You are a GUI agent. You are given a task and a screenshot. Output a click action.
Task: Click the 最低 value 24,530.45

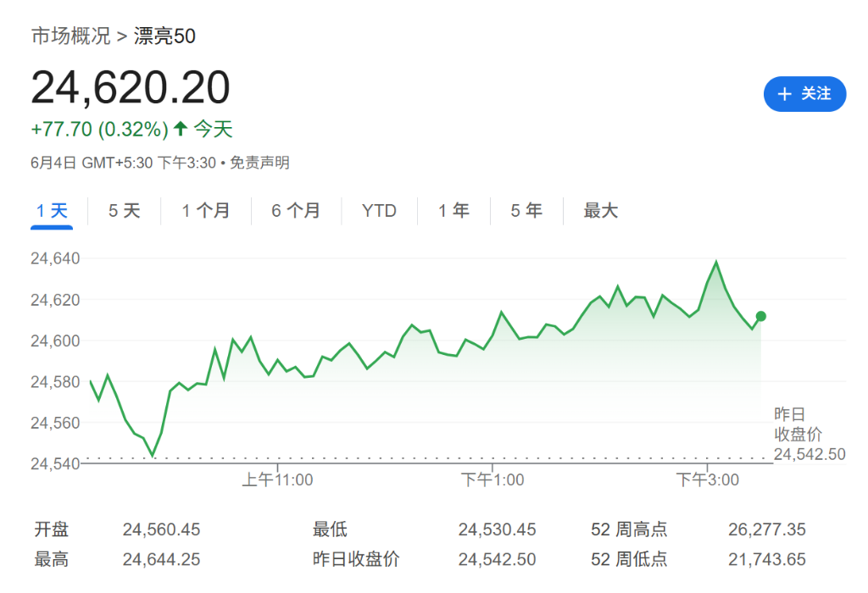(x=497, y=530)
